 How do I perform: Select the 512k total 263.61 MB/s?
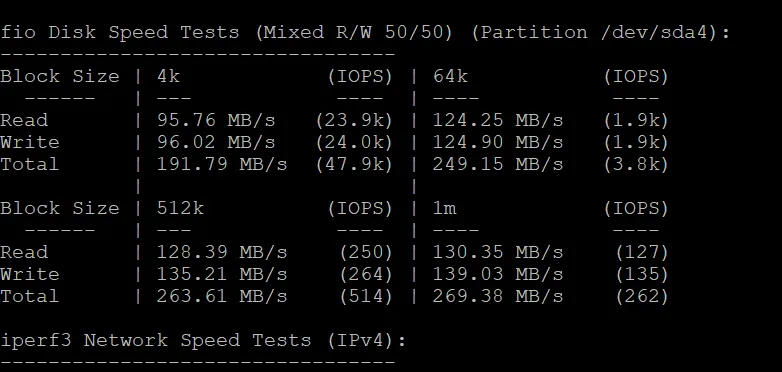tap(222, 296)
